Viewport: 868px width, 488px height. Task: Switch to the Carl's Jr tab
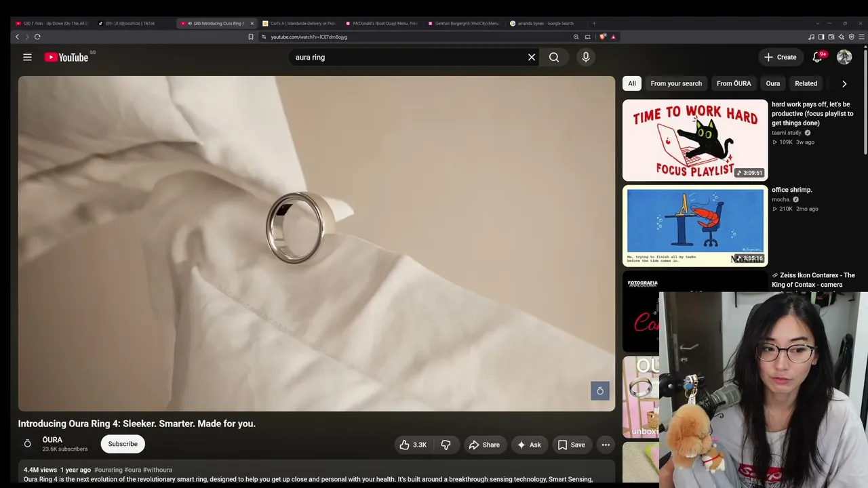coord(299,23)
